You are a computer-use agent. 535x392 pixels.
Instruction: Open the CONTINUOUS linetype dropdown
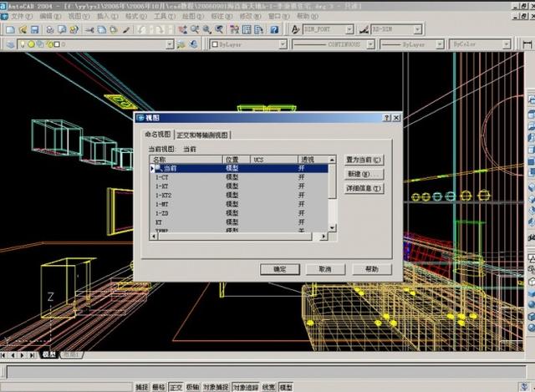370,44
